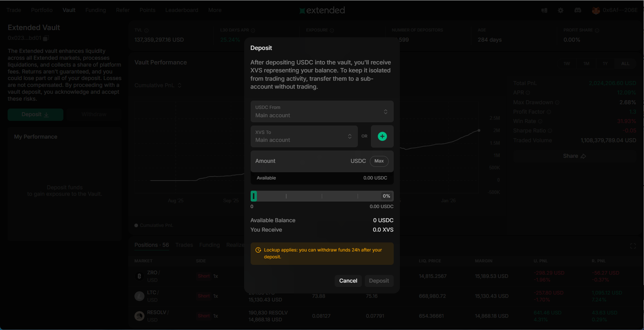Open the More navigation menu
Screen dimensions: 644x330
(x=215, y=10)
